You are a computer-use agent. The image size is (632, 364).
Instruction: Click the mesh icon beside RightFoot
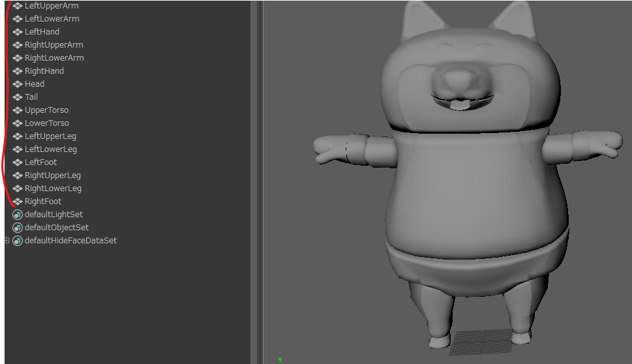pos(18,201)
